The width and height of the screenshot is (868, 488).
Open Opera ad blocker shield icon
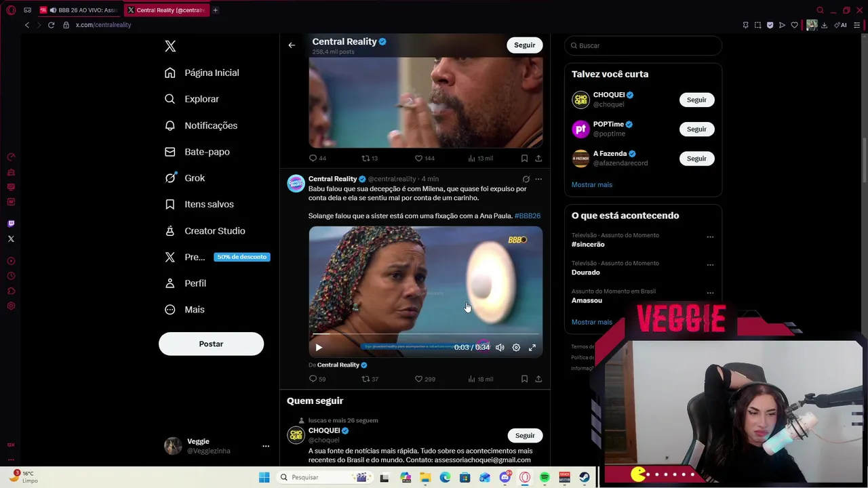tap(770, 25)
